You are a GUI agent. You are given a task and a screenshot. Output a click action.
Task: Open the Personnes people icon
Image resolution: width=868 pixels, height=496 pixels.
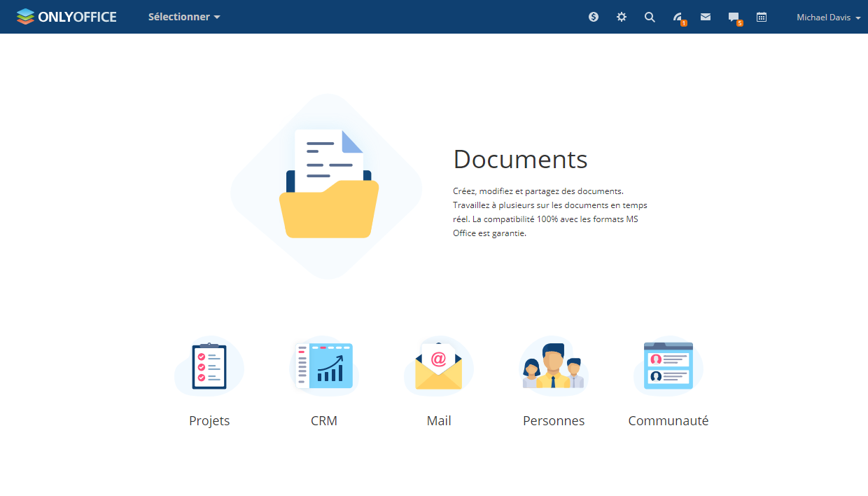tap(553, 366)
